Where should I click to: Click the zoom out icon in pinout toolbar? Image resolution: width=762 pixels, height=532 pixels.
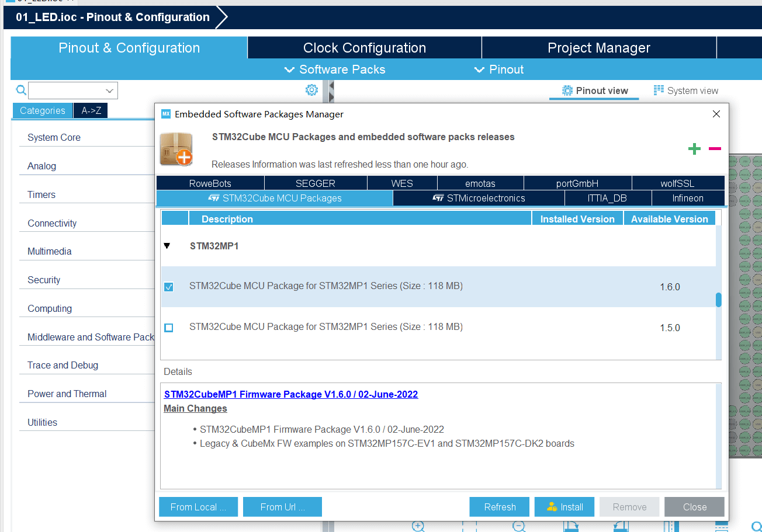pos(519,526)
